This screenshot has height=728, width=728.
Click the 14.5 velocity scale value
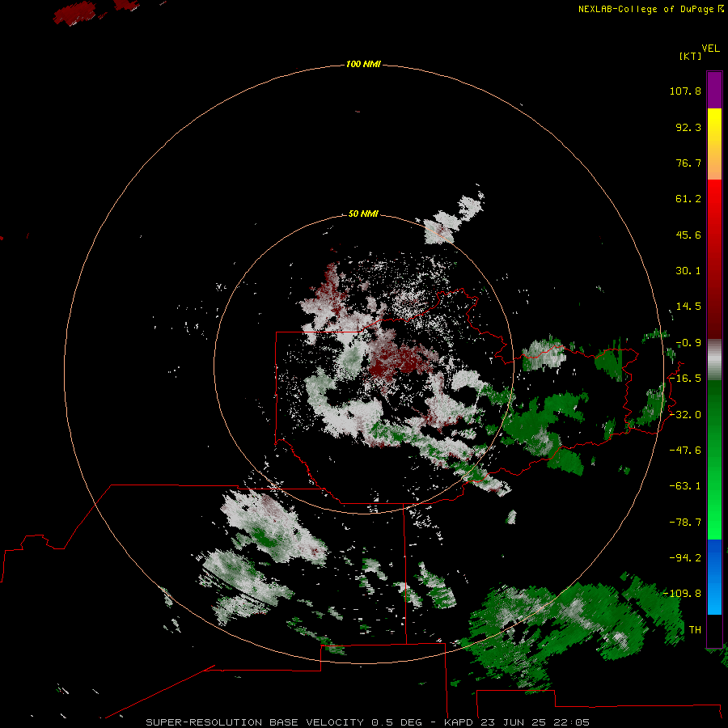pos(688,307)
